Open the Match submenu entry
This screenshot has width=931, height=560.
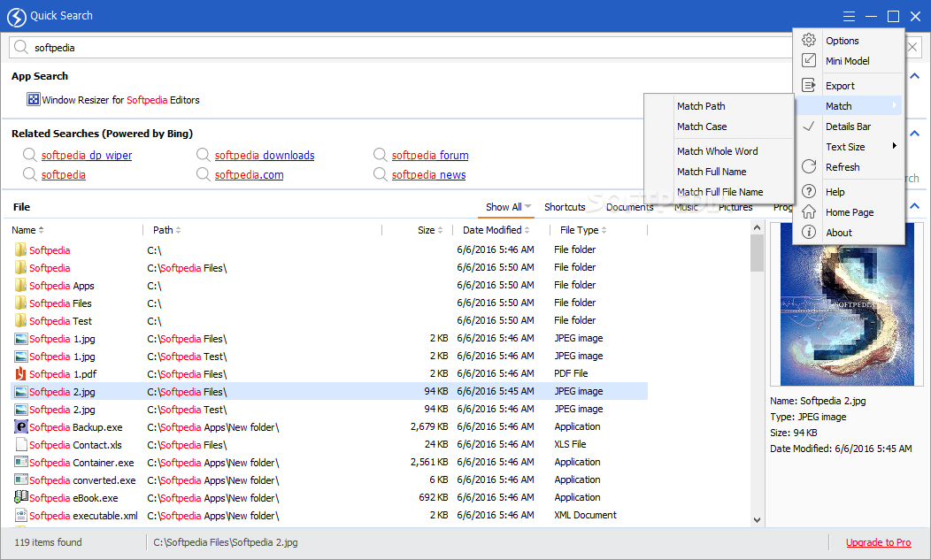click(849, 106)
